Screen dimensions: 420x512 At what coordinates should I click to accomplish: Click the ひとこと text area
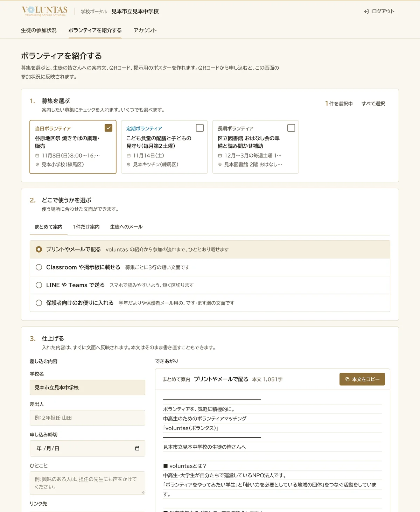pos(87,483)
